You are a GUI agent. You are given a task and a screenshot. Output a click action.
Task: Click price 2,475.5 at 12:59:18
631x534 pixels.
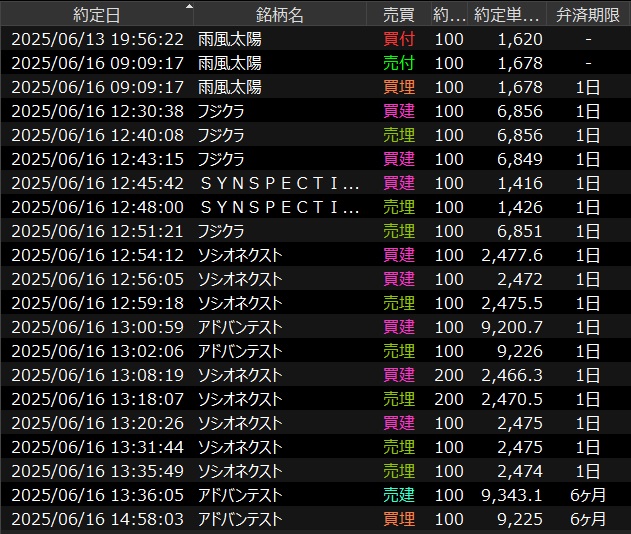pyautogui.click(x=512, y=303)
